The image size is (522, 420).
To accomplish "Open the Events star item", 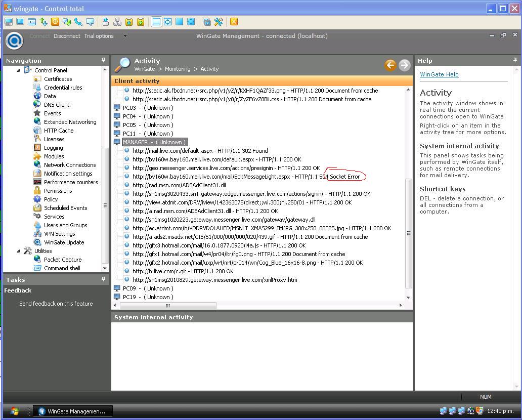I will (x=52, y=113).
